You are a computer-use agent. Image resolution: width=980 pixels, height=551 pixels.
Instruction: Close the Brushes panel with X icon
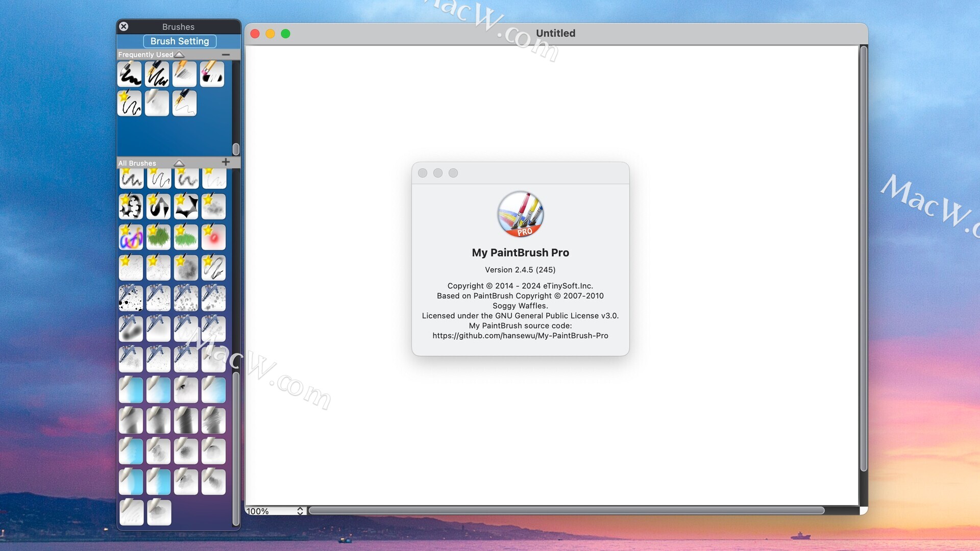tap(124, 27)
